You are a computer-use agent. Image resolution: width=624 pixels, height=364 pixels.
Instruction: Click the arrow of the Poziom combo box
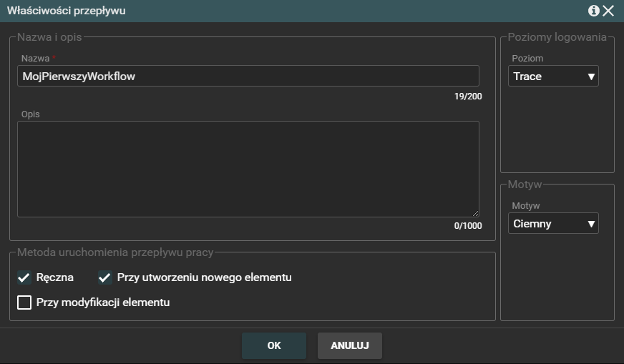click(591, 77)
